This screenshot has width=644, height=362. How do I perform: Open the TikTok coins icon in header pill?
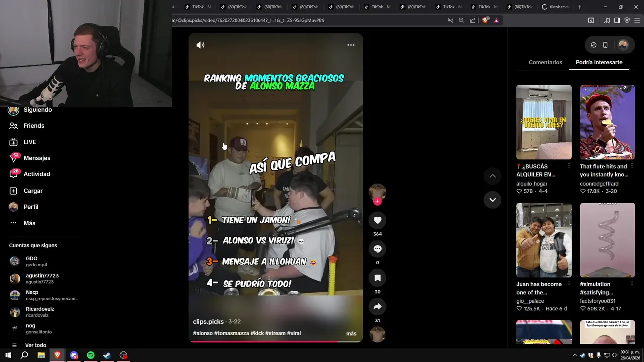point(594,45)
